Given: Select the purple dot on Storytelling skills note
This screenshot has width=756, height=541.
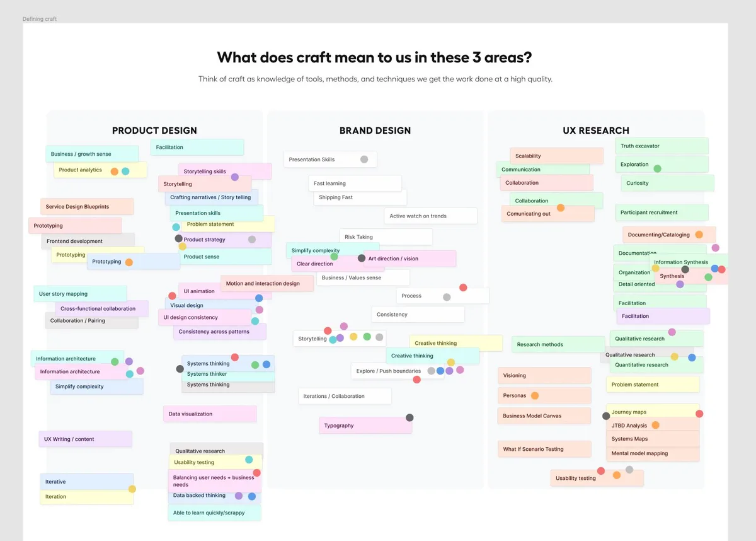Looking at the screenshot, I should coord(234,177).
